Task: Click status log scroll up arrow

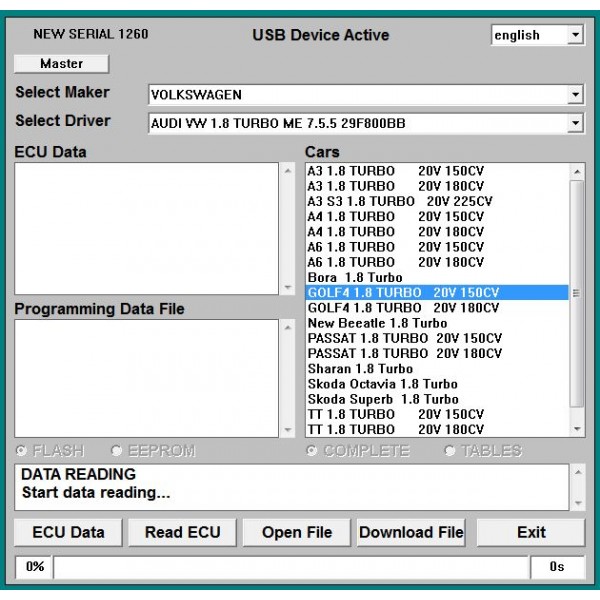Action: coord(578,473)
